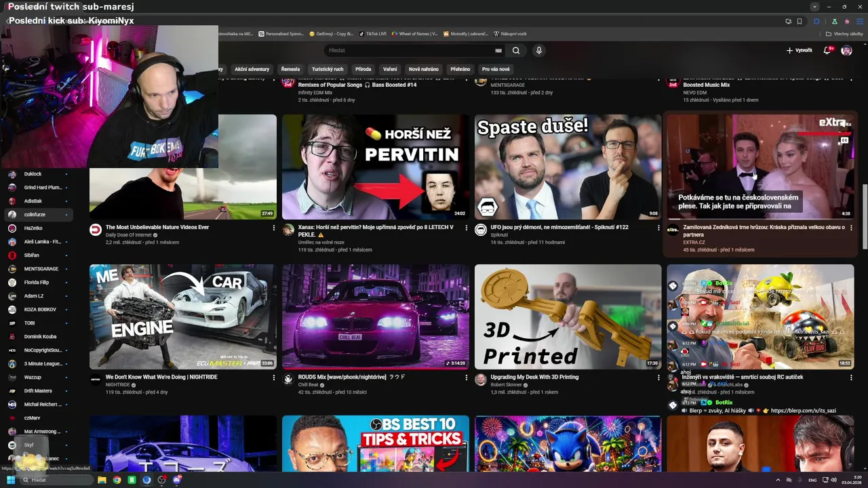Select the Turistický ruch filter chip
The width and height of the screenshot is (868, 488).
point(328,69)
